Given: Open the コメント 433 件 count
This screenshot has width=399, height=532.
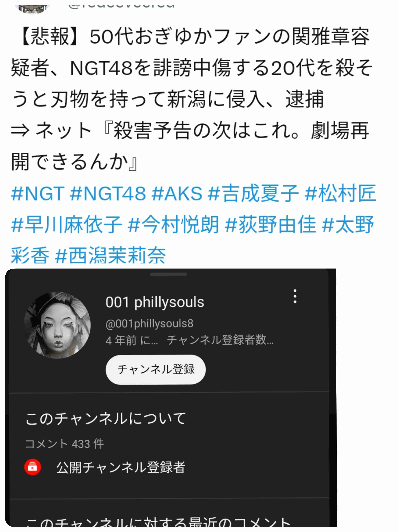Looking at the screenshot, I should pos(64,444).
